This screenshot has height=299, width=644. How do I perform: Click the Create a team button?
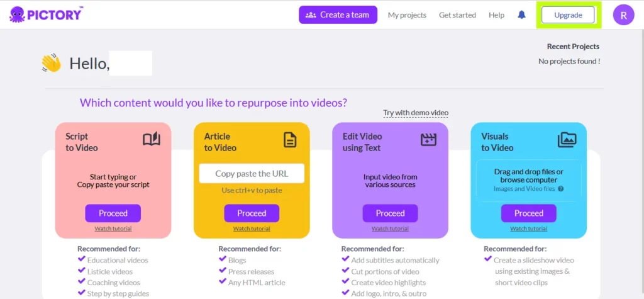click(338, 15)
